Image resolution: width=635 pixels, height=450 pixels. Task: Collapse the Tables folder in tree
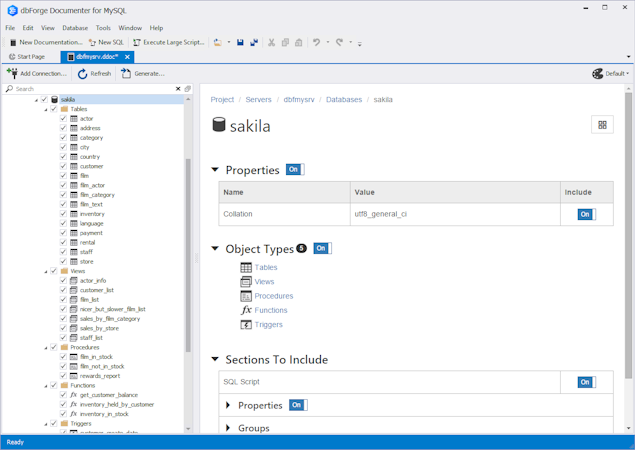tap(46, 109)
